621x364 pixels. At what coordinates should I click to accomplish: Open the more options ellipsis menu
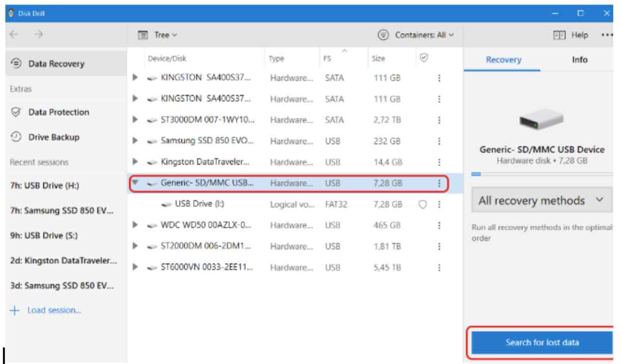[x=607, y=35]
